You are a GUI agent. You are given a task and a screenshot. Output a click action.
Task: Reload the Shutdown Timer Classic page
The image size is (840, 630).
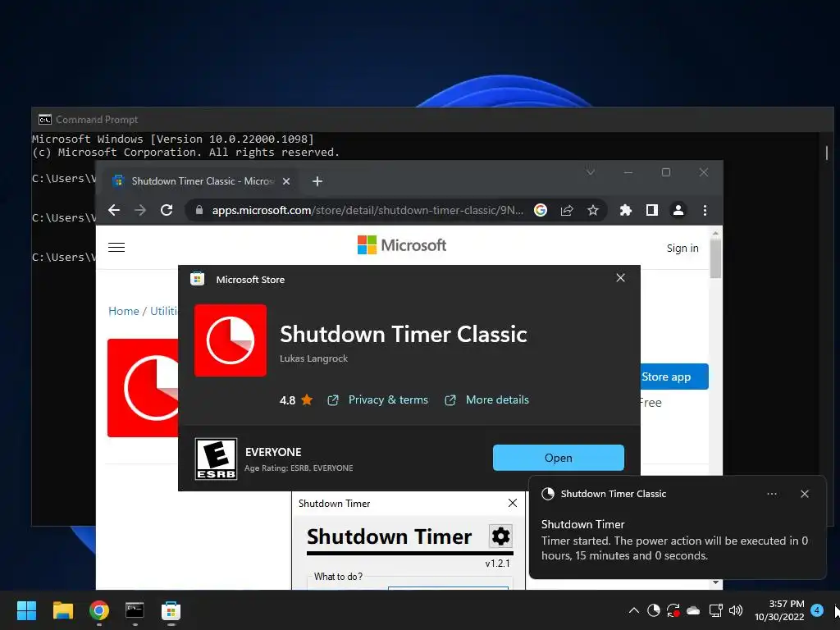(x=167, y=210)
